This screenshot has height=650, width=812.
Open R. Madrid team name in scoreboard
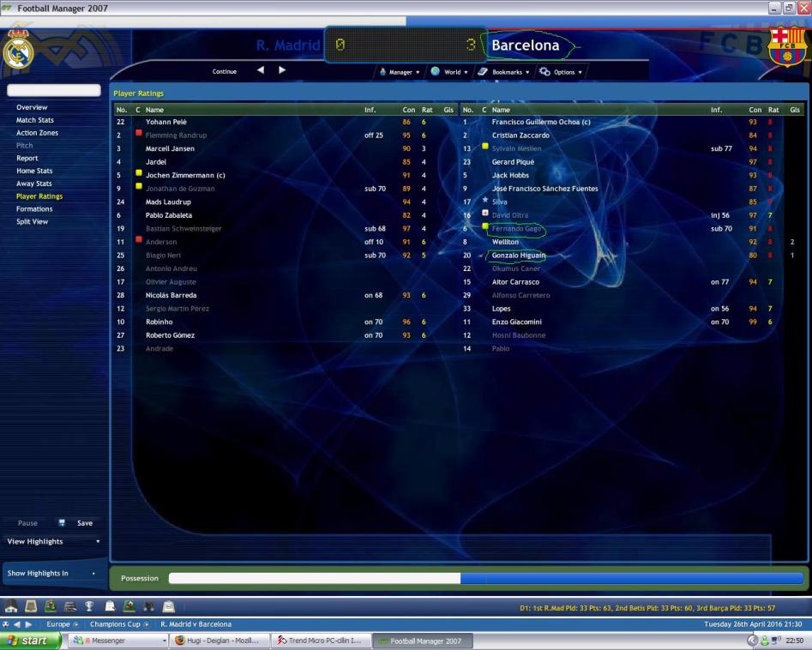click(x=288, y=45)
